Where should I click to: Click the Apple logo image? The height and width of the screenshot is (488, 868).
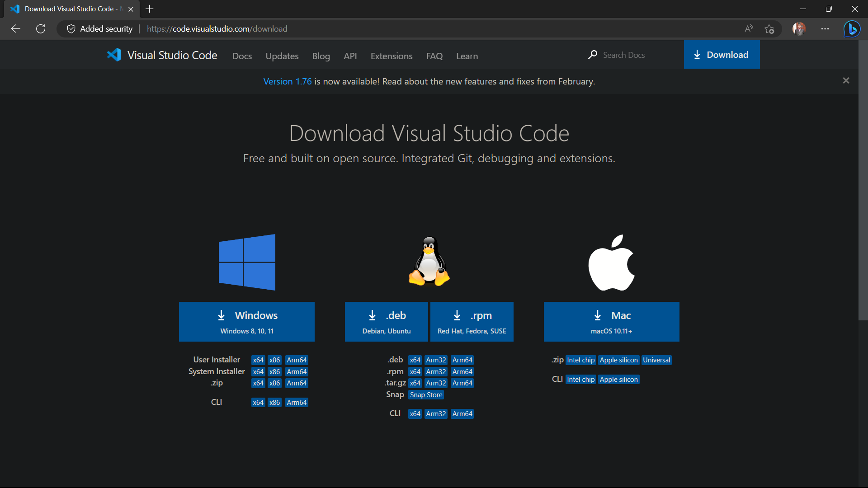[x=611, y=263]
